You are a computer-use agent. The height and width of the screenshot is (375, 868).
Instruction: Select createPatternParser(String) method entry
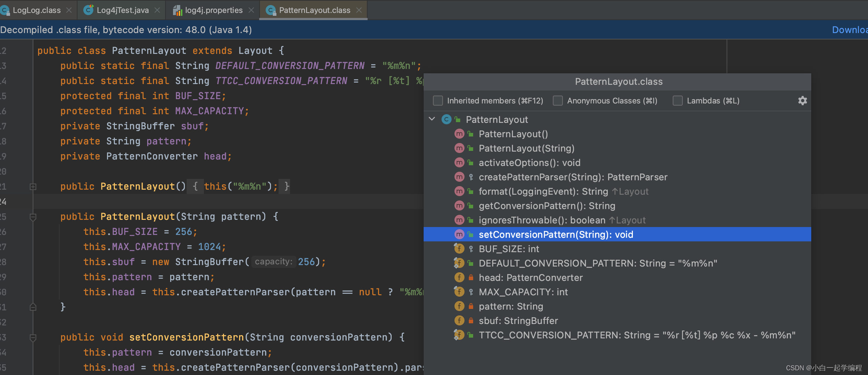coord(617,177)
